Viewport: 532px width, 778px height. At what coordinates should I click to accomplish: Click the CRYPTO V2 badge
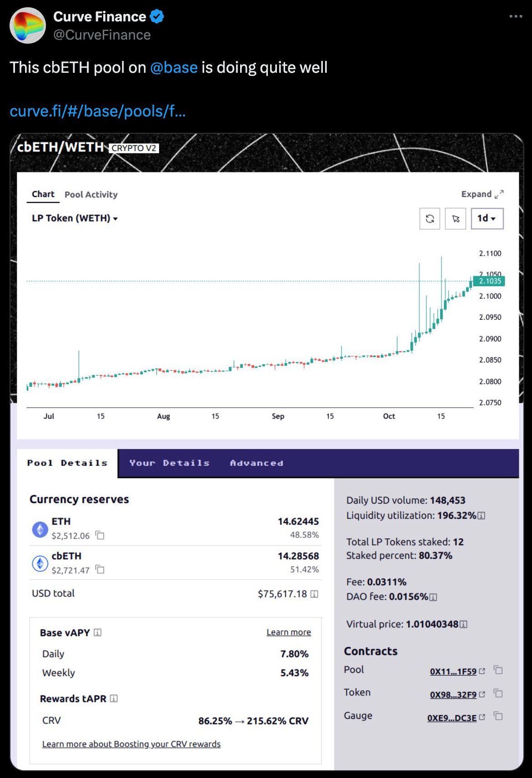point(134,148)
